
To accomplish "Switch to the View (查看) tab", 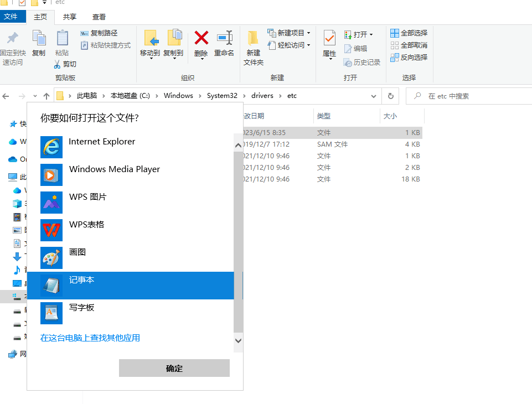I will coord(99,17).
